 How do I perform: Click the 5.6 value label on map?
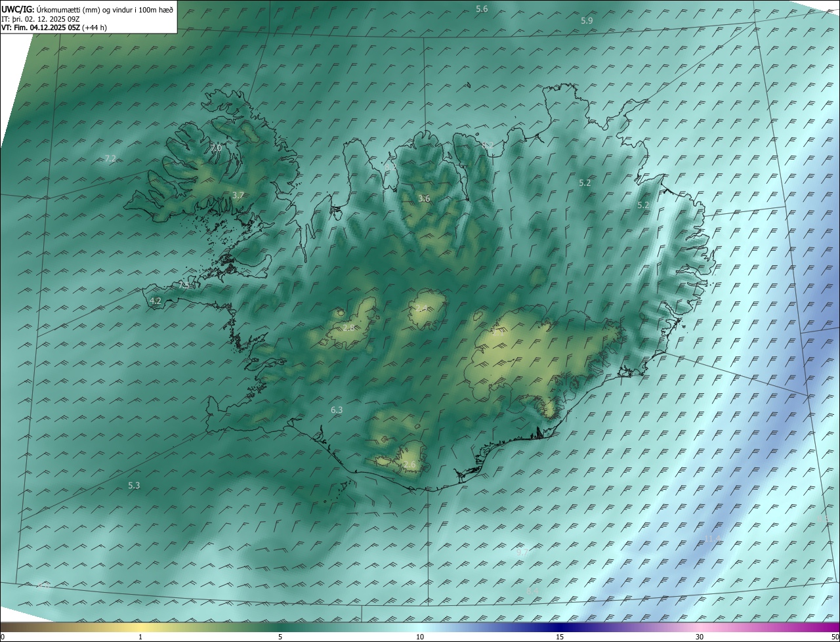(482, 9)
